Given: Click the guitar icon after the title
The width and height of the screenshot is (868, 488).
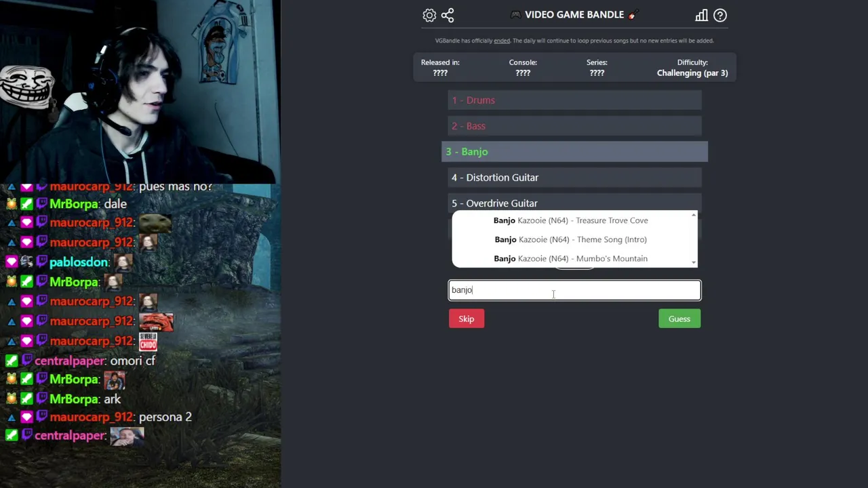Looking at the screenshot, I should click(x=633, y=15).
